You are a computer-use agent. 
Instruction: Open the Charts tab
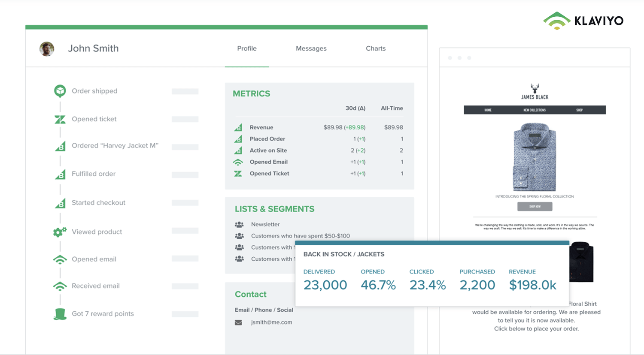point(375,48)
